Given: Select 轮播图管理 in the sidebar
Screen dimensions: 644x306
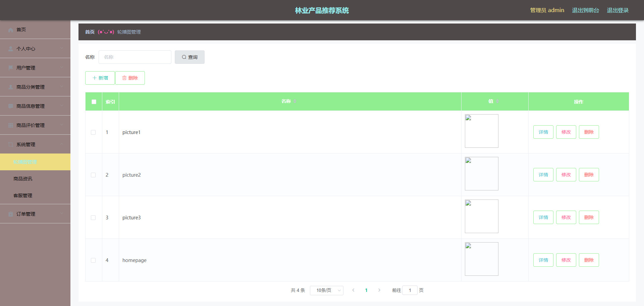Looking at the screenshot, I should [35, 162].
